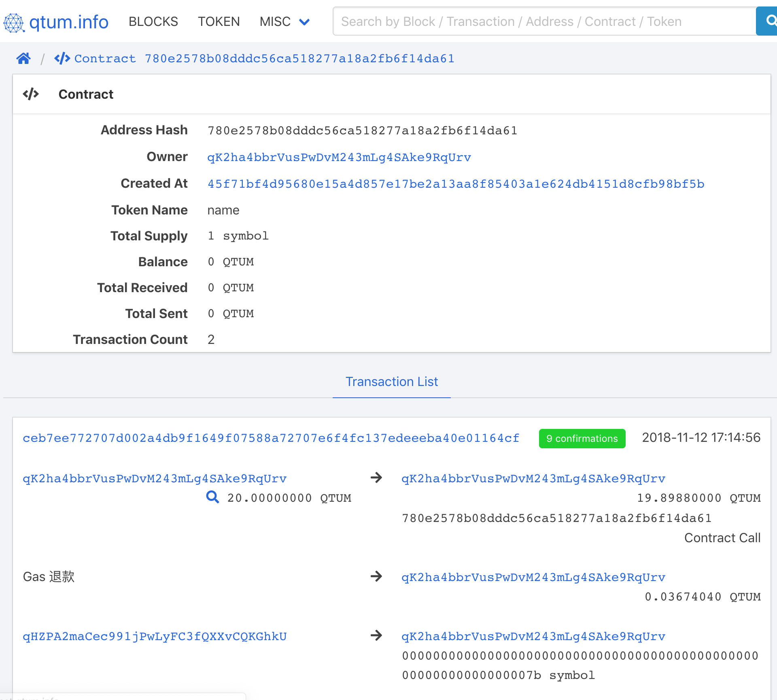Click the qtum.info site title text
The width and height of the screenshot is (777, 700).
(x=69, y=22)
